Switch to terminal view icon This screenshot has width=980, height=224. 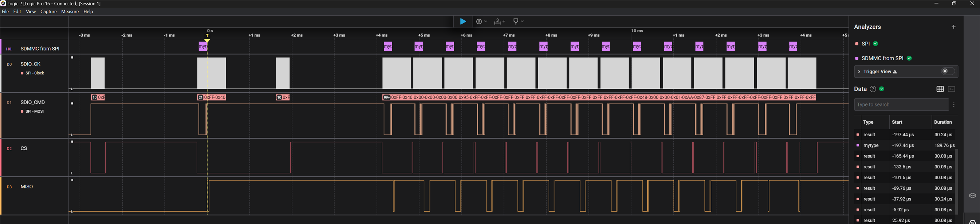[x=952, y=89]
